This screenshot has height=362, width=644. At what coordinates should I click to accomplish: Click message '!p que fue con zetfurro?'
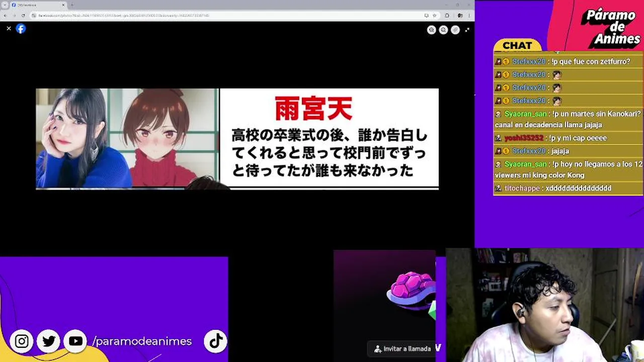point(591,62)
